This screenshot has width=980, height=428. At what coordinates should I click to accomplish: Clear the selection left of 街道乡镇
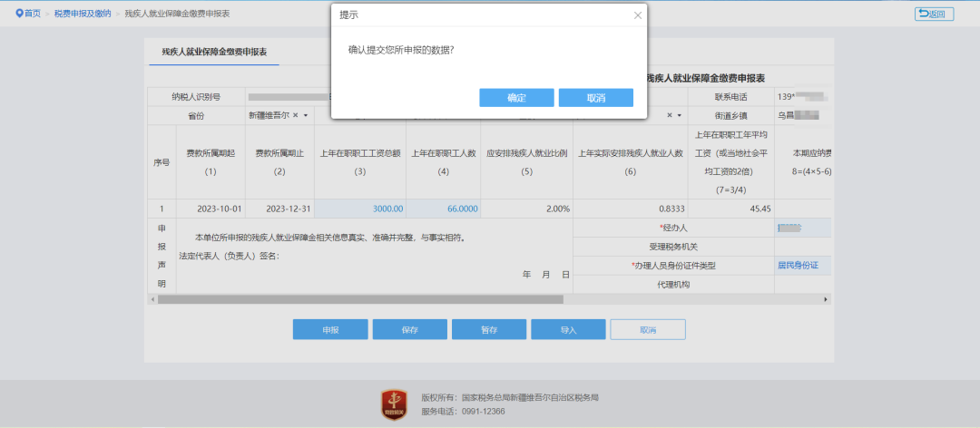[x=669, y=115]
